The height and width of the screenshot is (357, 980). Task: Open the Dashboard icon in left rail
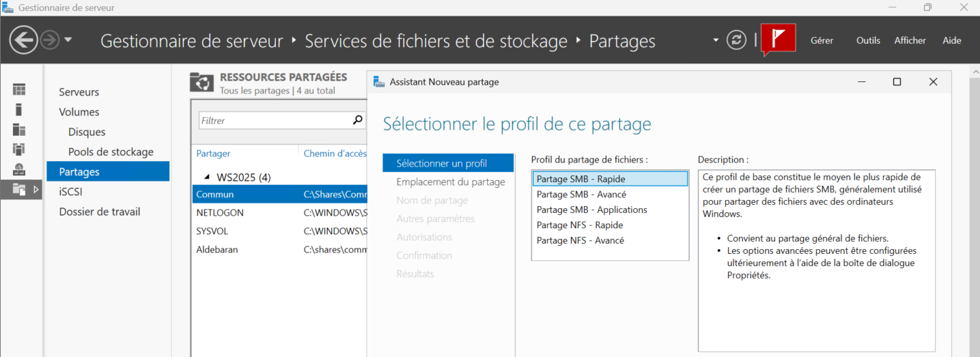pyautogui.click(x=19, y=90)
